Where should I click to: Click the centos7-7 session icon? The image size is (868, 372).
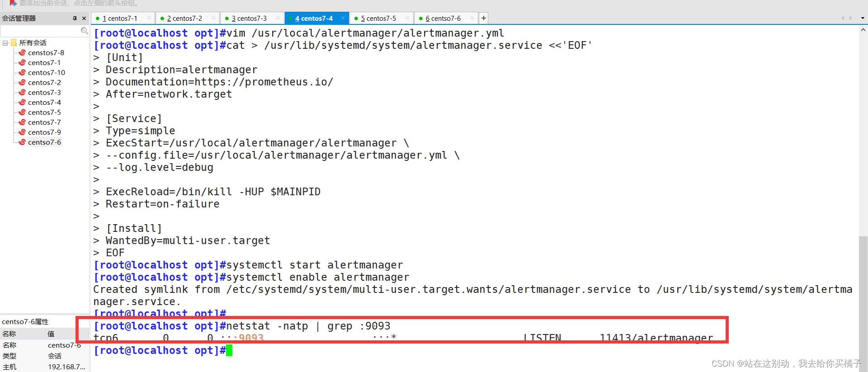click(x=22, y=122)
